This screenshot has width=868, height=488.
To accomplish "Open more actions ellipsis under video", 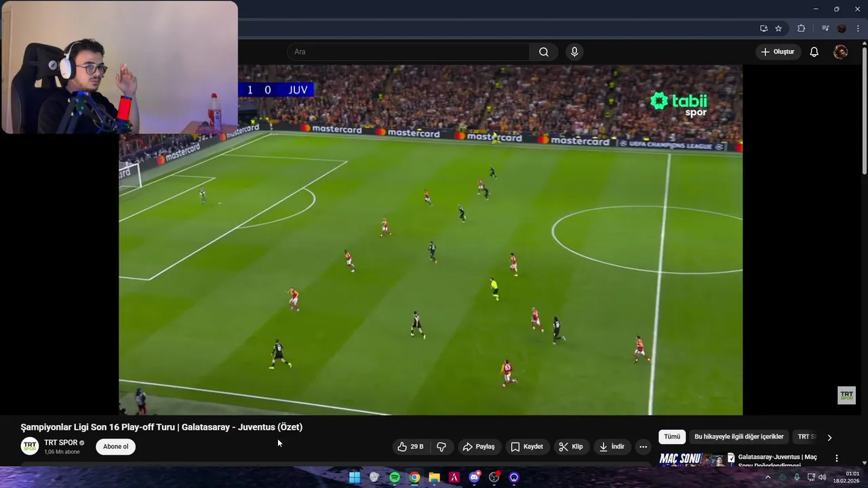I will point(643,447).
